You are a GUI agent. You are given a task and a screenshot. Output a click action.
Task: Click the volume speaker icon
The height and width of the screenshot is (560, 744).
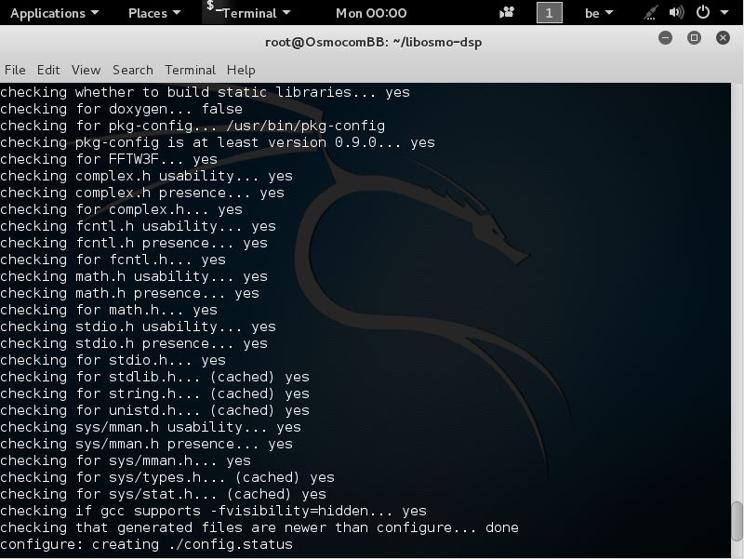(676, 12)
